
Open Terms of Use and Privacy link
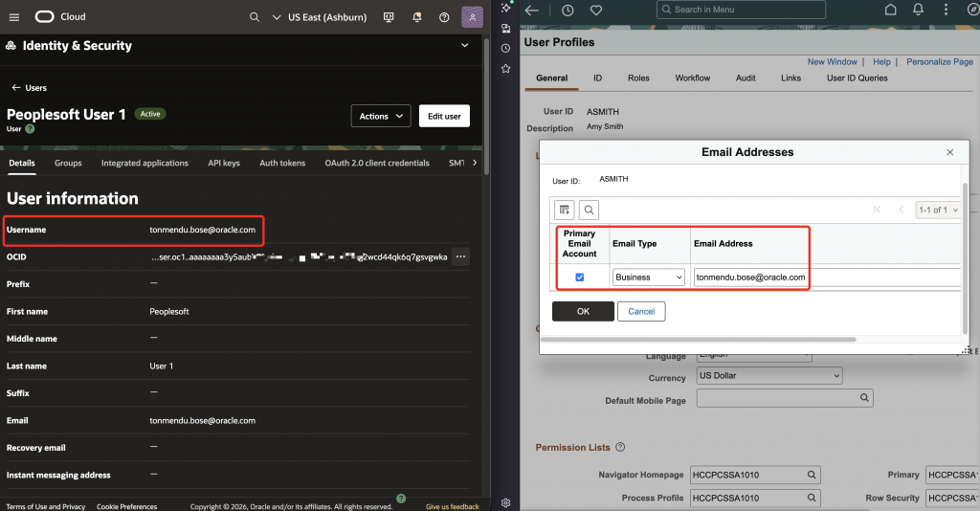tap(46, 506)
